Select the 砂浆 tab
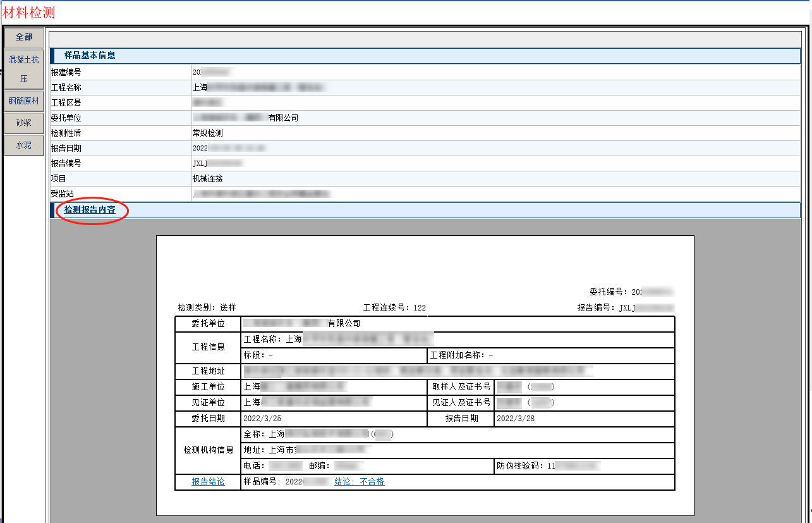 pos(24,123)
